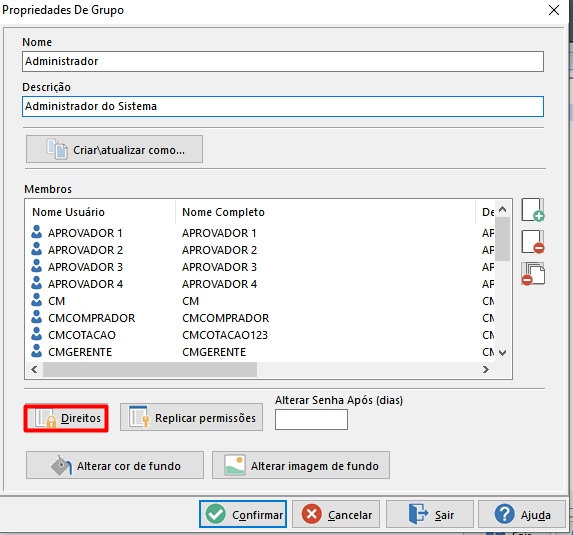Viewport: 573px width, 535px height.
Task: Click user icon beside CM row
Action: [36, 300]
